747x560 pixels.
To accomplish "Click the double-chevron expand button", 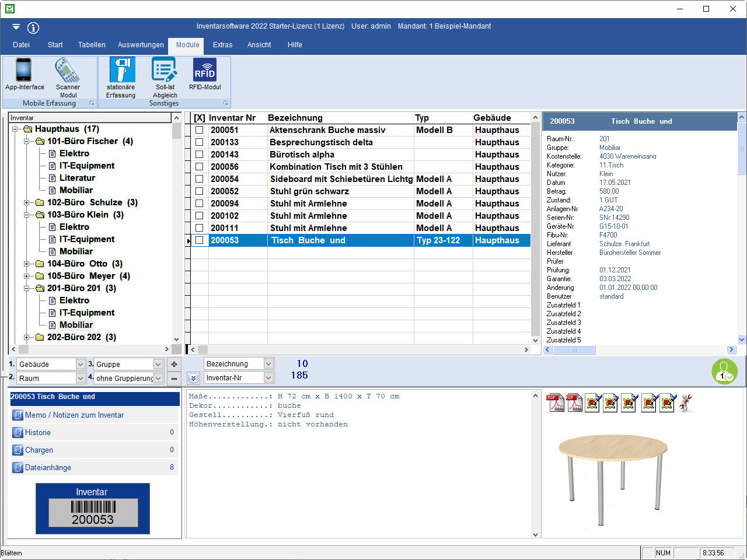I will (x=194, y=378).
